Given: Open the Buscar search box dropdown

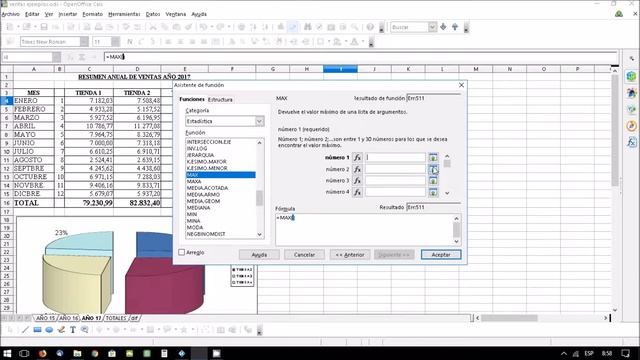Looking at the screenshot, I should tap(432, 27).
